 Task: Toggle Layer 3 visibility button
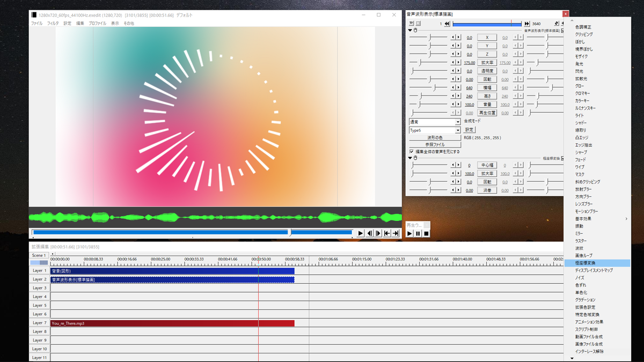tap(40, 288)
